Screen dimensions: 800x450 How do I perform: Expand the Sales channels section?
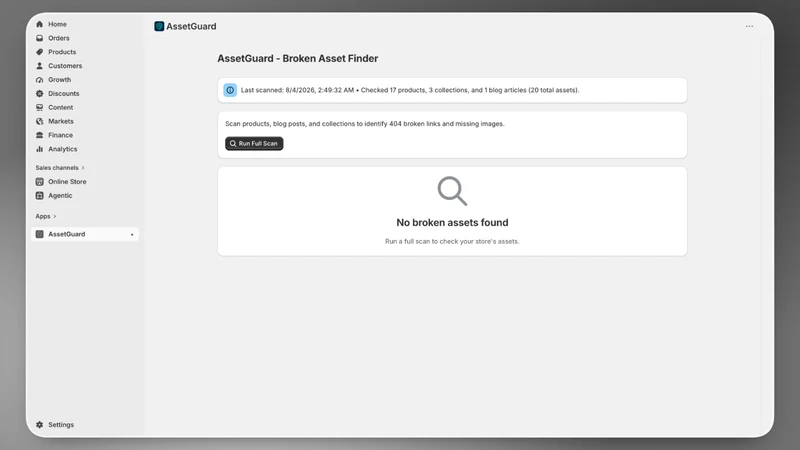tap(60, 168)
